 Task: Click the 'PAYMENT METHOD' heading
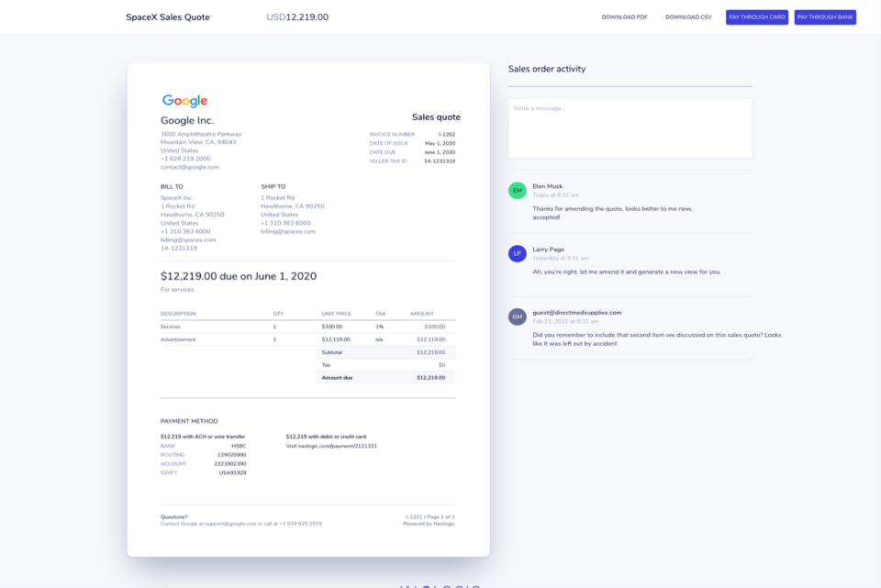coord(189,421)
